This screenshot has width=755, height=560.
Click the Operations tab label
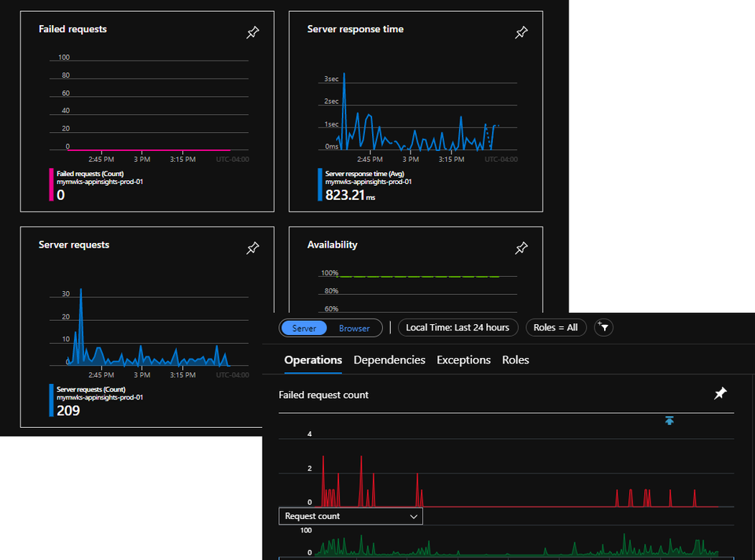pyautogui.click(x=312, y=360)
